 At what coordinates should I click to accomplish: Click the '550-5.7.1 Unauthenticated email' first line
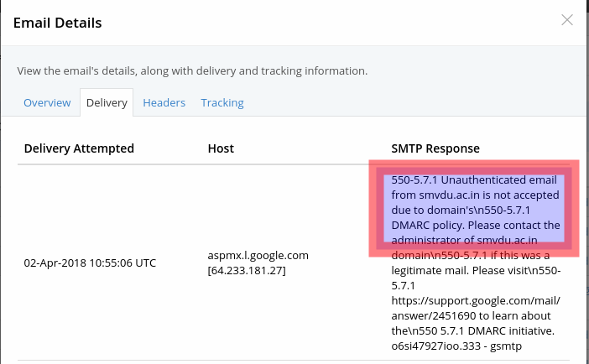(472, 180)
